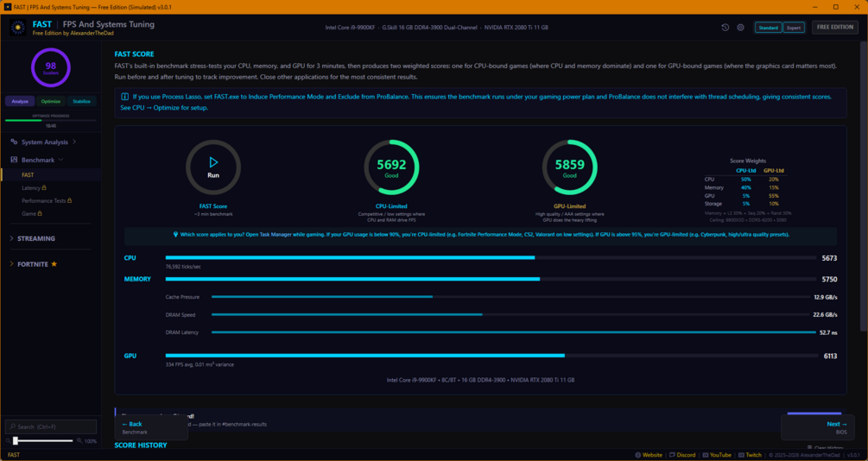This screenshot has width=868, height=461.
Task: Start the benchmark with the Run play icon
Action: pyautogui.click(x=213, y=162)
